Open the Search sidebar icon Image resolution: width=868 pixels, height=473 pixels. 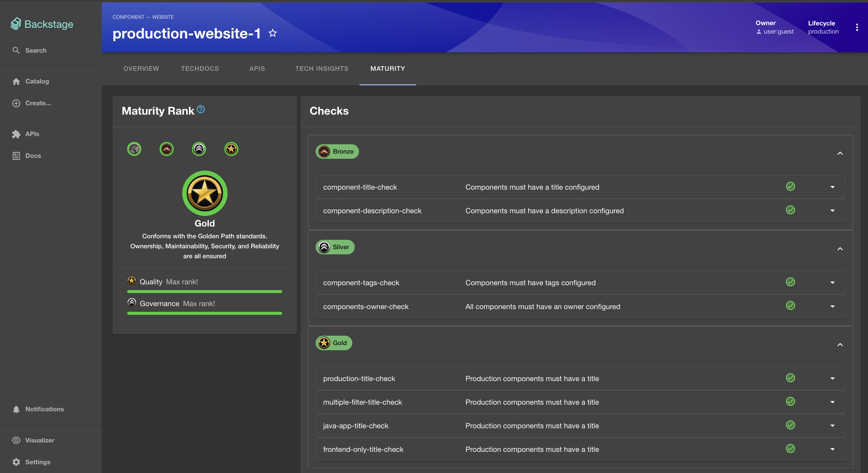click(17, 50)
